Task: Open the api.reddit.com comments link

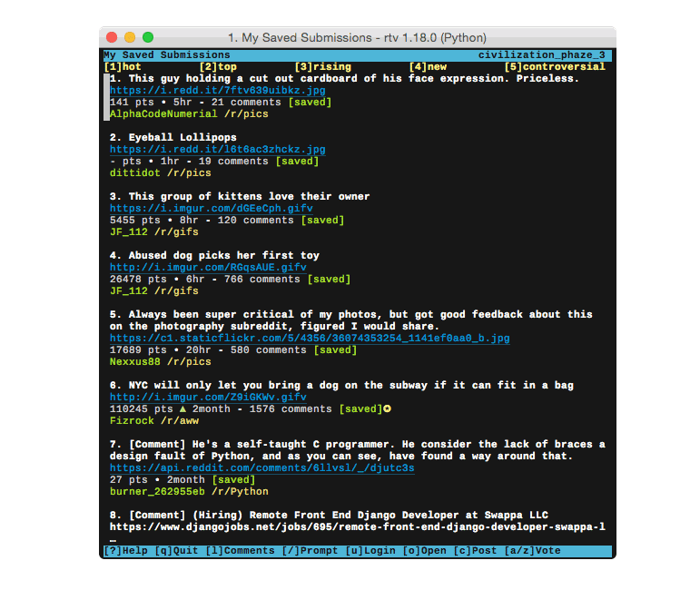Action: tap(261, 468)
